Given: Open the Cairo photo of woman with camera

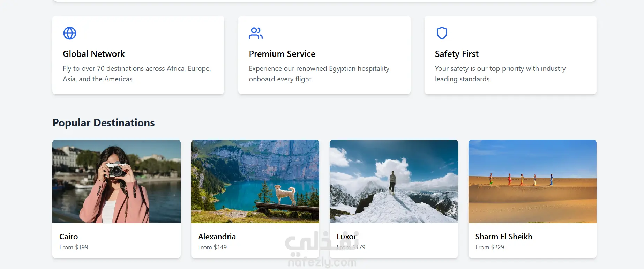Looking at the screenshot, I should point(117,181).
